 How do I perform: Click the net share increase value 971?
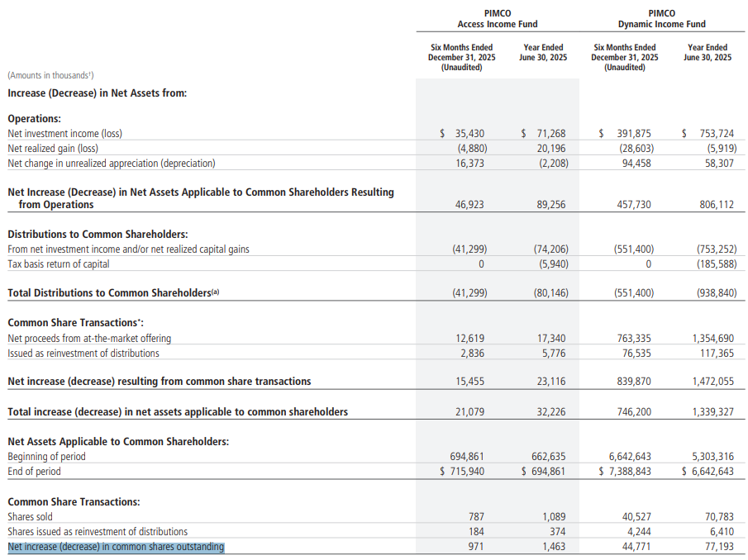tap(476, 547)
